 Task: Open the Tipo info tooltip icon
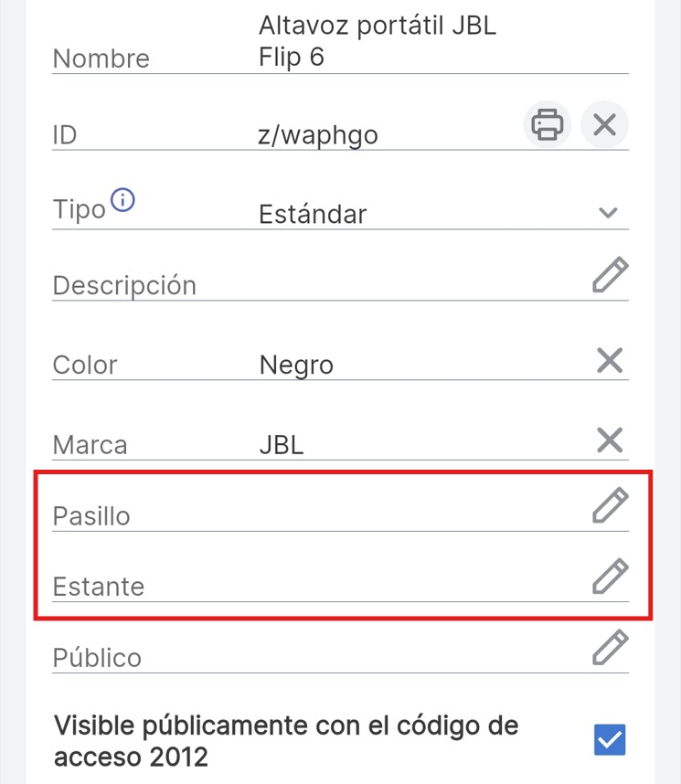point(122,200)
